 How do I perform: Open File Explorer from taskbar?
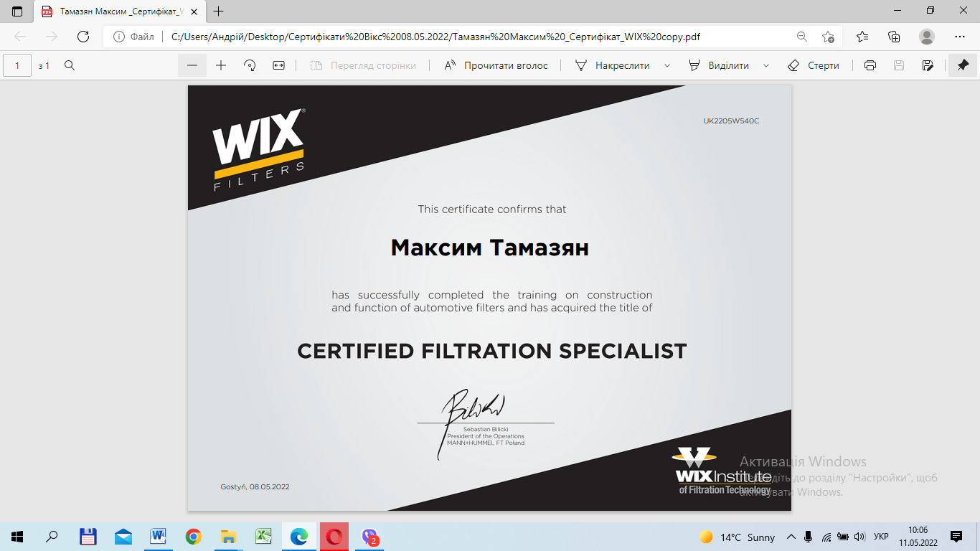(228, 537)
